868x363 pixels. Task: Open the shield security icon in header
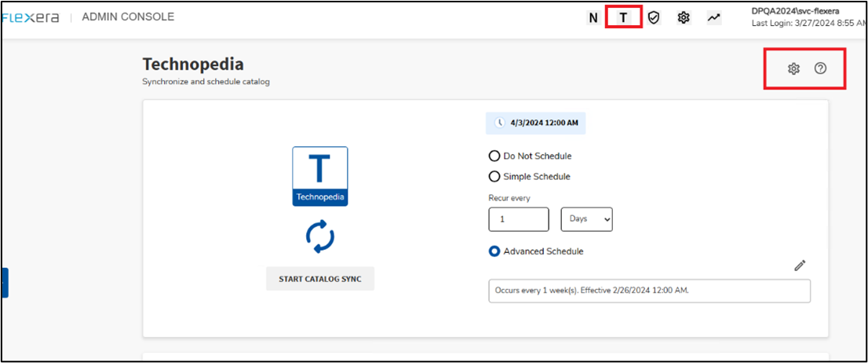click(653, 17)
